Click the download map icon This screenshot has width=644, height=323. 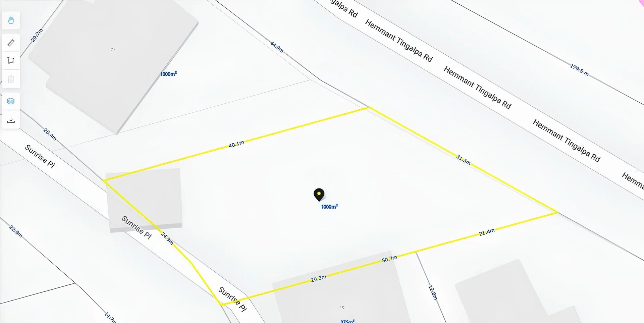11,120
